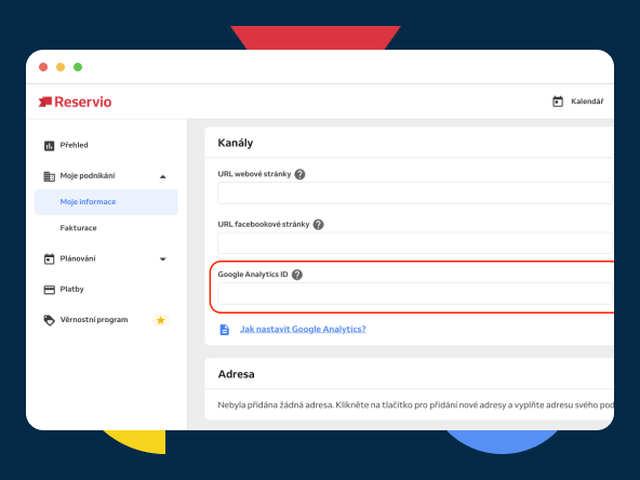Focus the URL facebookové stránky field
Image resolution: width=640 pixels, height=480 pixels.
[x=415, y=243]
